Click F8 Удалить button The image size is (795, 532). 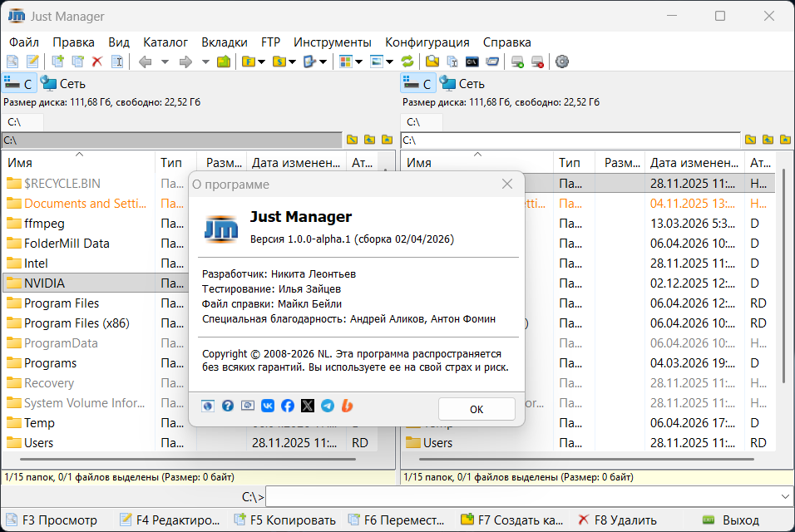(618, 520)
